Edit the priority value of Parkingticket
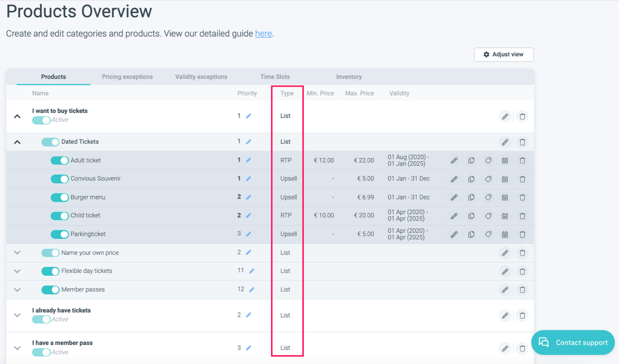This screenshot has width=619, height=364. point(249,234)
